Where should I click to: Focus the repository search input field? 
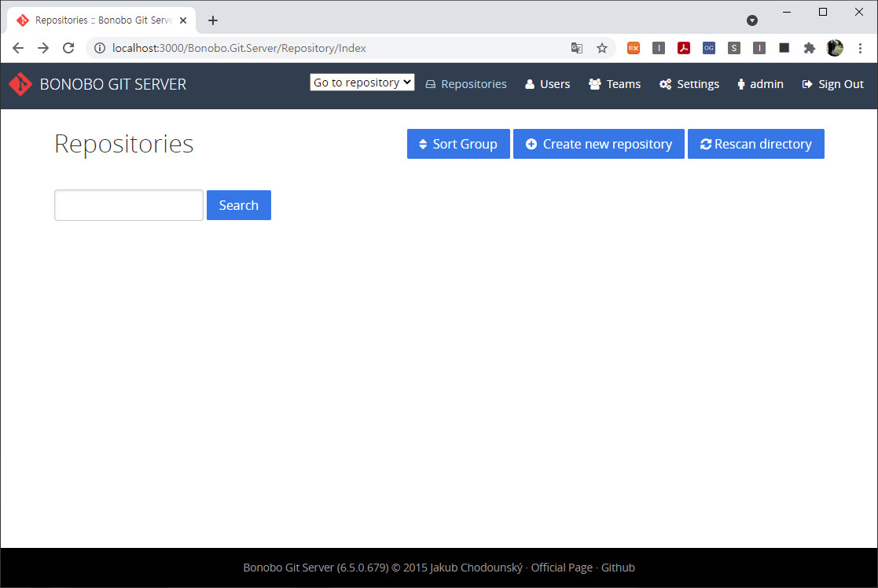point(129,205)
